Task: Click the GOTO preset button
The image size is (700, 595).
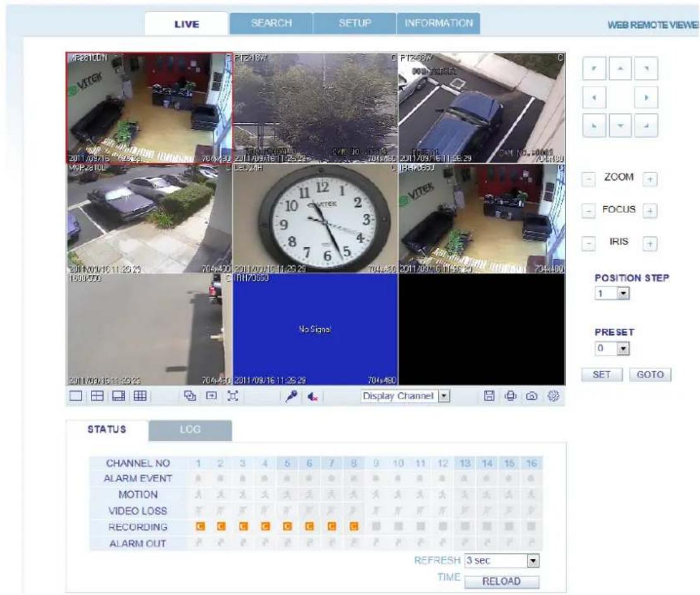Action: coord(650,375)
